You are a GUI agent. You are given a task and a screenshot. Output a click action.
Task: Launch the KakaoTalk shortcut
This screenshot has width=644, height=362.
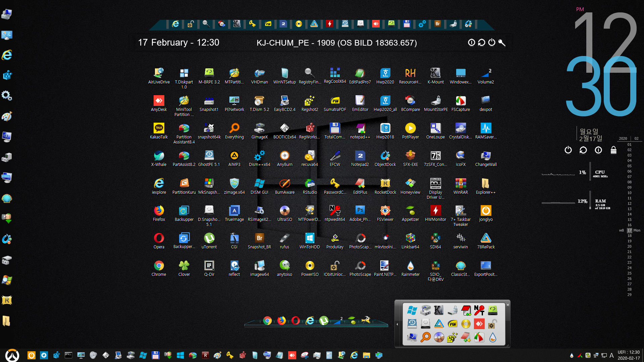(x=159, y=131)
